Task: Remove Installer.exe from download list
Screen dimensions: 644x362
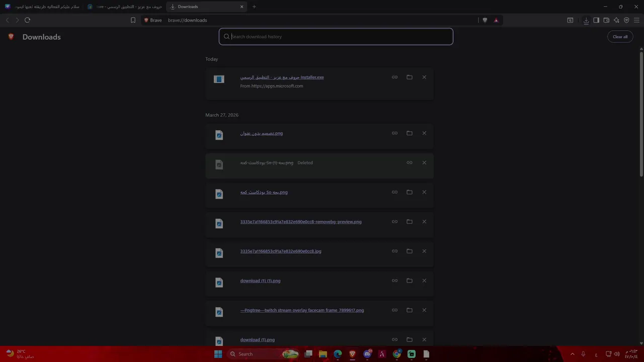Action: coord(424,77)
